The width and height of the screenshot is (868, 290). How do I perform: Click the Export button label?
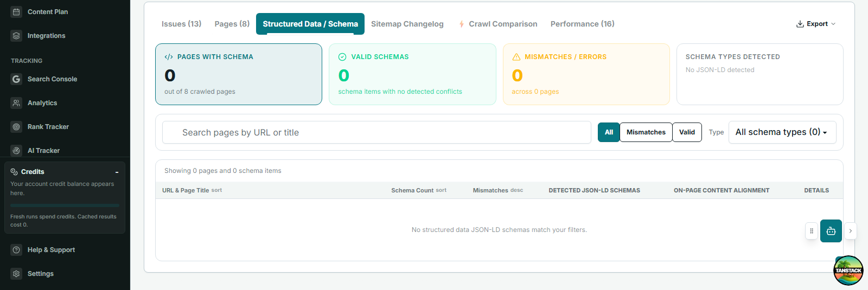click(817, 24)
